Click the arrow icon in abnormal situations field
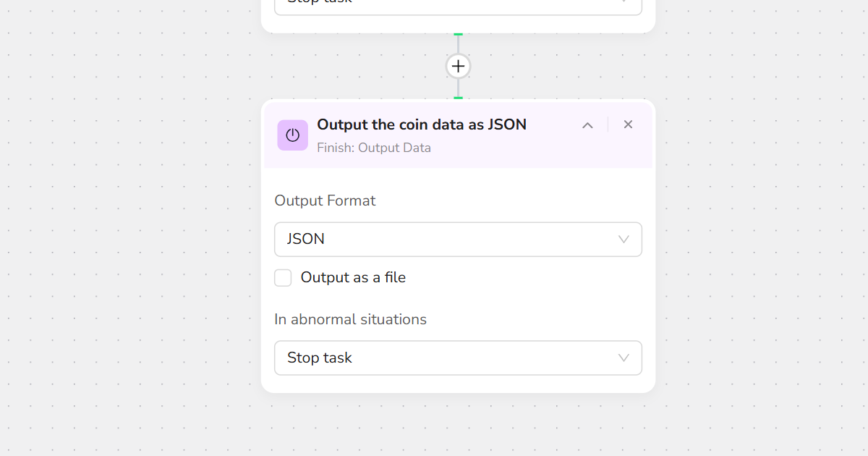The width and height of the screenshot is (868, 456). click(624, 358)
